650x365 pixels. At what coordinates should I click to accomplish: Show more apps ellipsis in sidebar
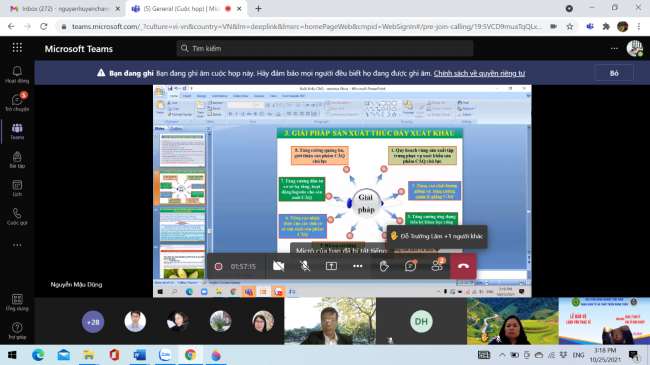tap(17, 245)
